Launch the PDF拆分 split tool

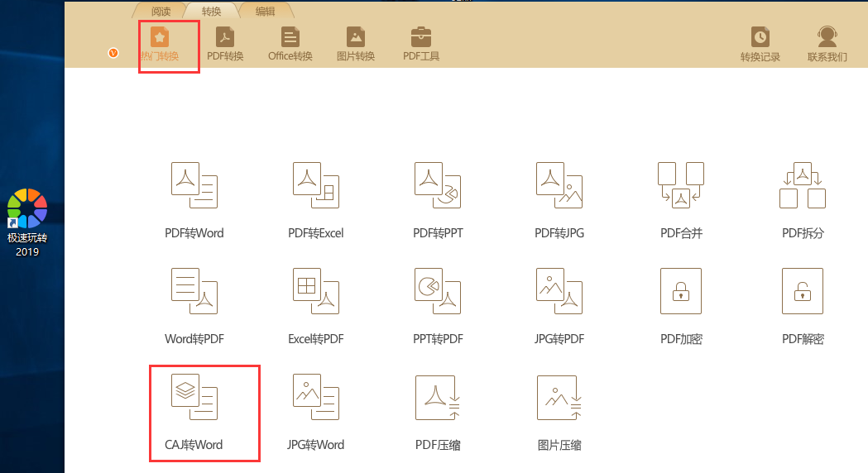click(803, 200)
